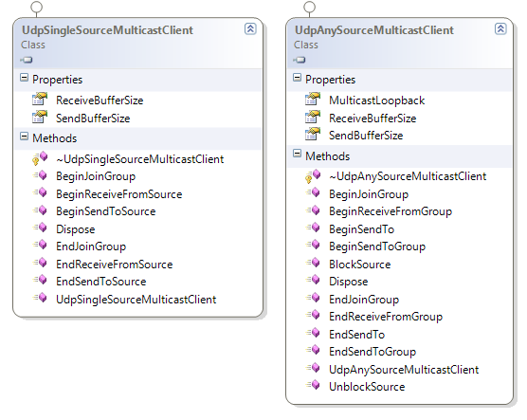Click method icon beside BlockSource
The width and height of the screenshot is (527, 420).
313,263
